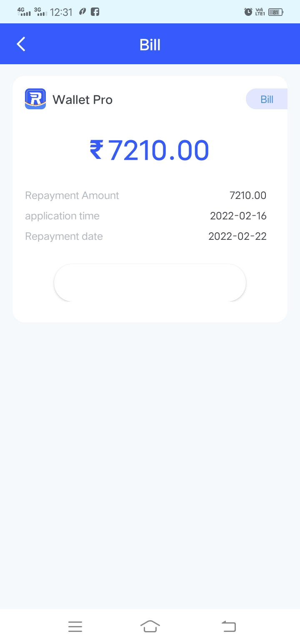Tap the Facebook notification icon
The height and width of the screenshot is (644, 300).
point(95,12)
